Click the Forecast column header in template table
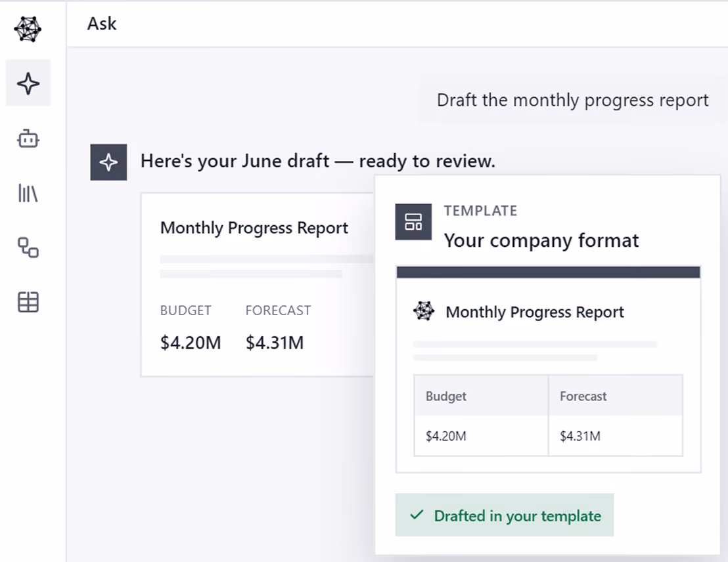 616,396
